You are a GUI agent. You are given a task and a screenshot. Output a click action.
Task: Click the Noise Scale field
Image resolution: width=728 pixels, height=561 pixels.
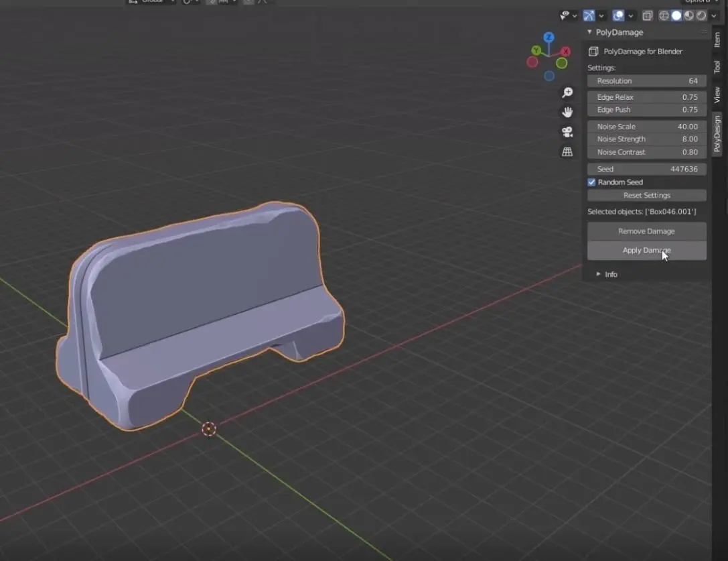[x=647, y=127]
